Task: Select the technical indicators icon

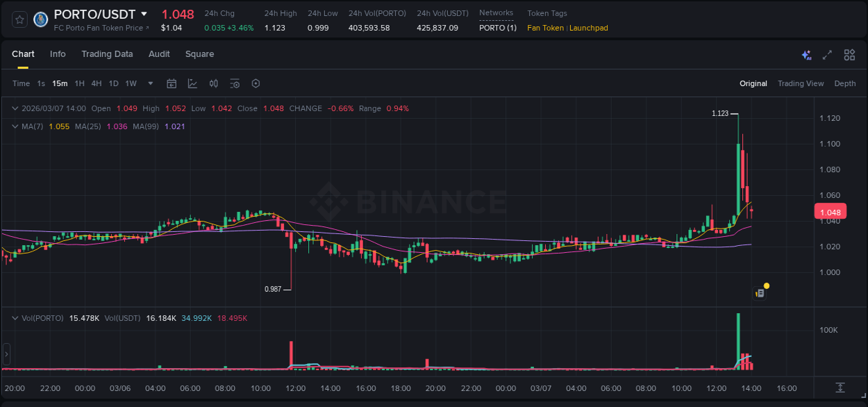Action: click(x=192, y=83)
